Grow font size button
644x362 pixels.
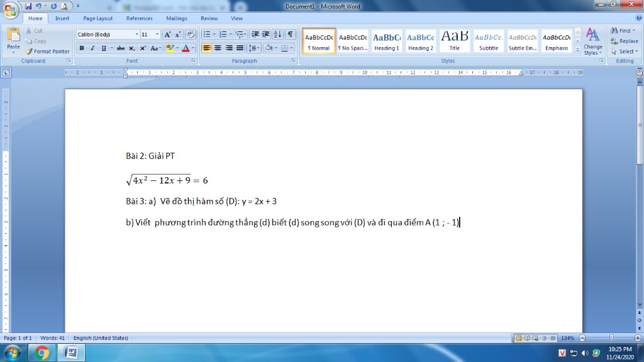167,35
